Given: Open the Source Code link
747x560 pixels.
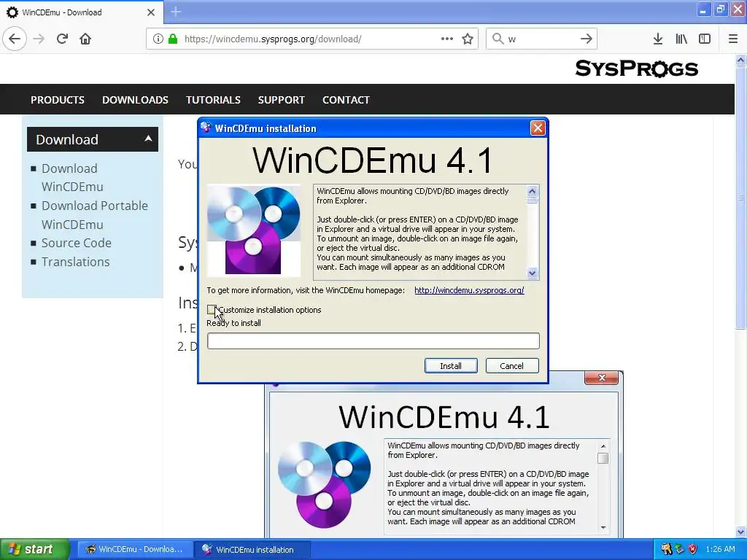Looking at the screenshot, I should 76,243.
